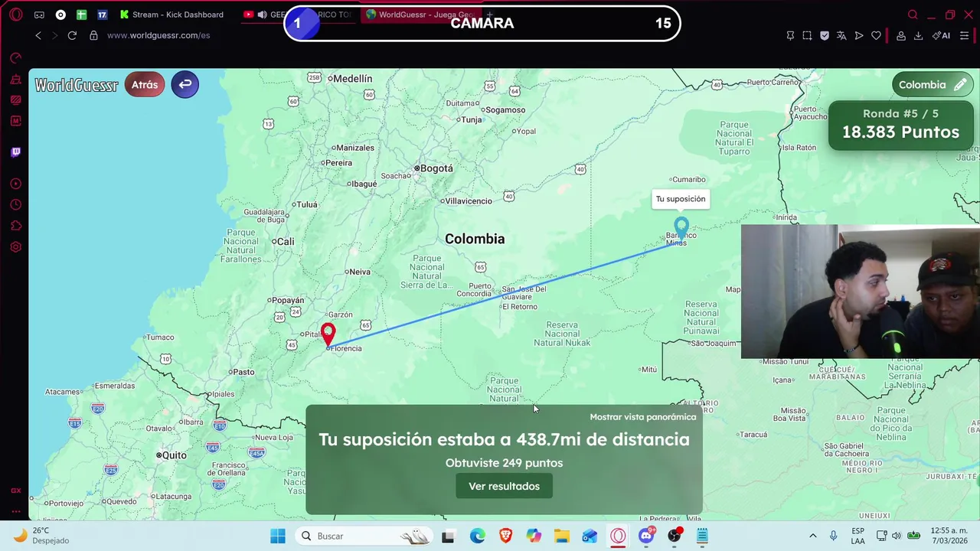Click Mostrar vista panorámica link
This screenshot has height=551, width=980.
(643, 417)
